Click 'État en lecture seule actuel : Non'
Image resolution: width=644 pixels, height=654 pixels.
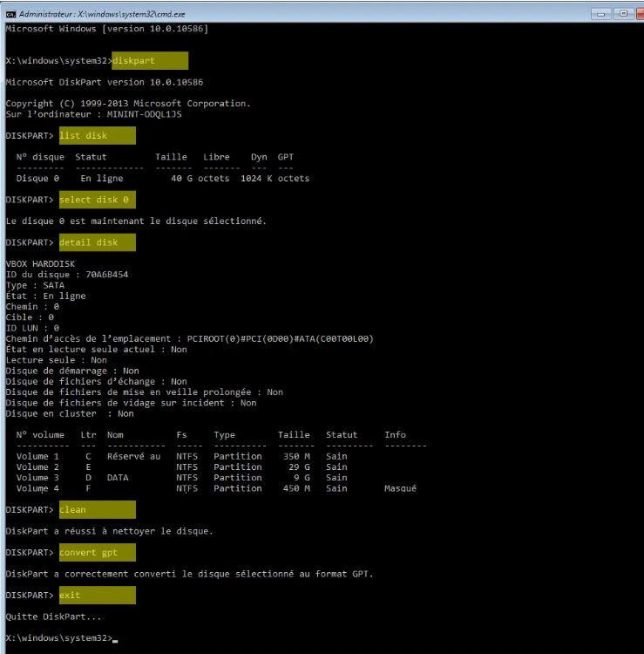point(96,350)
